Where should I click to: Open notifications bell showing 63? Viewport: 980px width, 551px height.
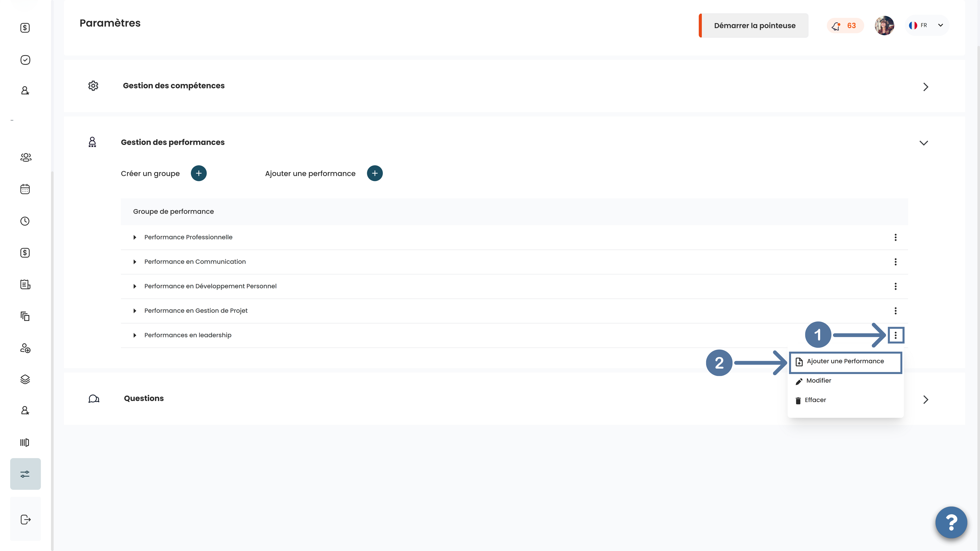(x=845, y=25)
